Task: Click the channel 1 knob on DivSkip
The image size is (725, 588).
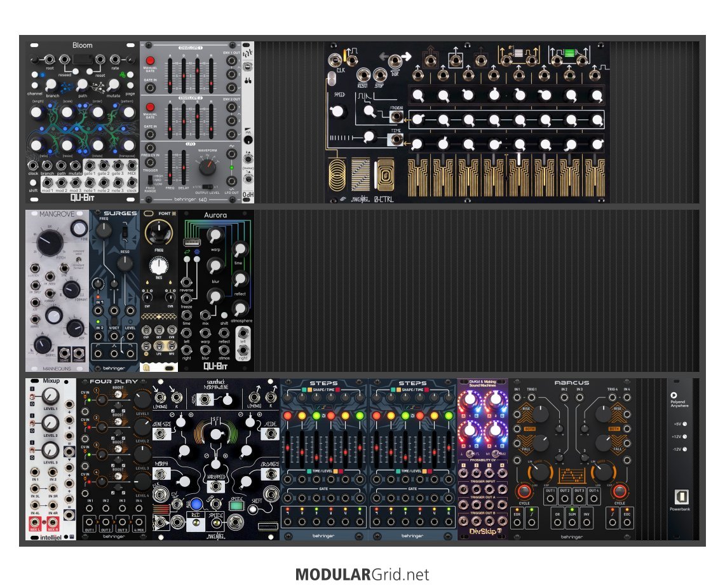Action: pos(469,400)
